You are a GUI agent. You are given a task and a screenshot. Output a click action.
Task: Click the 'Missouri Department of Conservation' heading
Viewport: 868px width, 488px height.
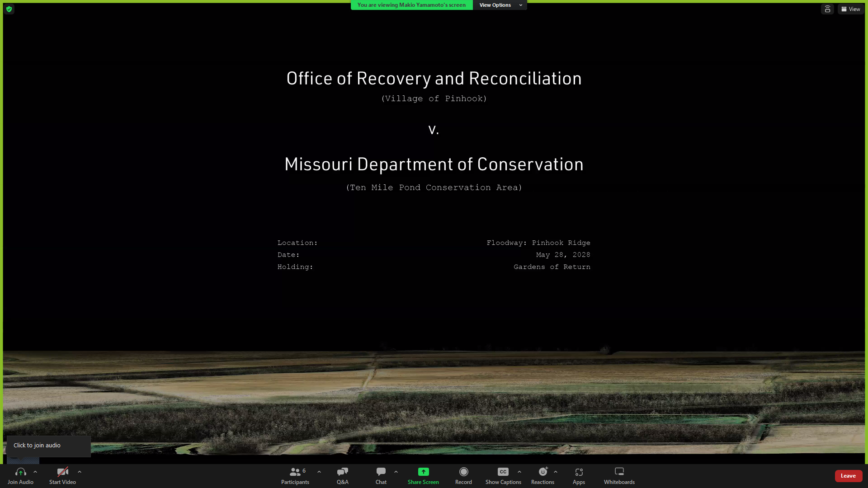(x=434, y=164)
